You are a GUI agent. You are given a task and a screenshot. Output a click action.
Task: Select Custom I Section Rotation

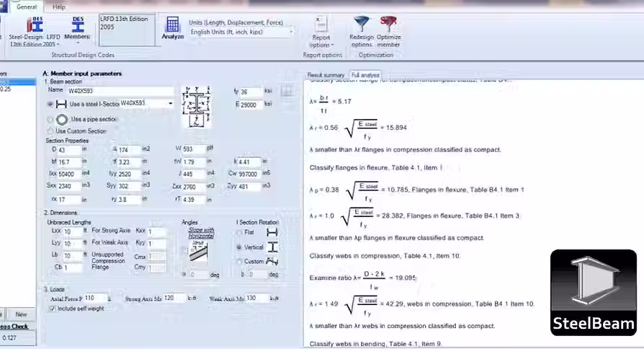[x=239, y=262]
